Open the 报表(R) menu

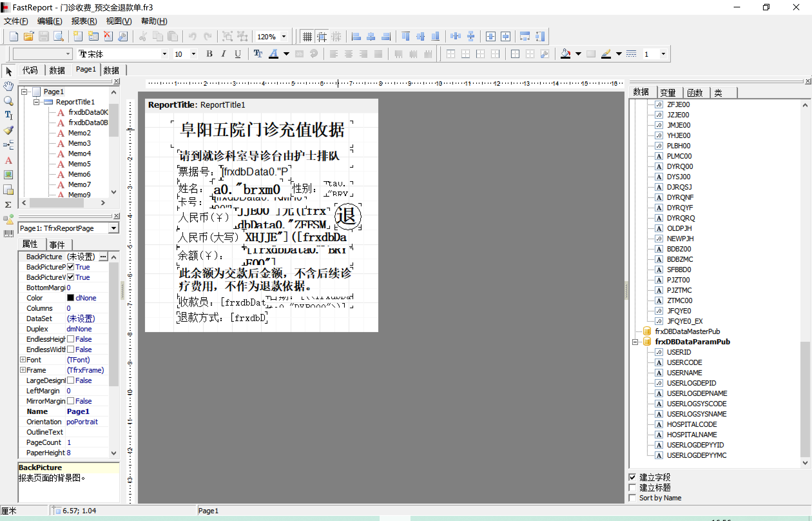pos(84,21)
